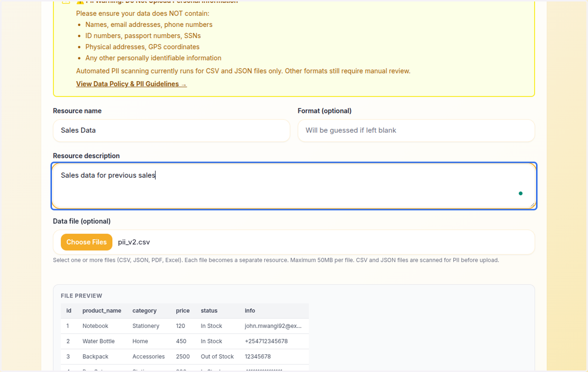Screen dimensions: 588x372
Task: Click the selected file name pii_v2.csv
Action: [x=134, y=242]
